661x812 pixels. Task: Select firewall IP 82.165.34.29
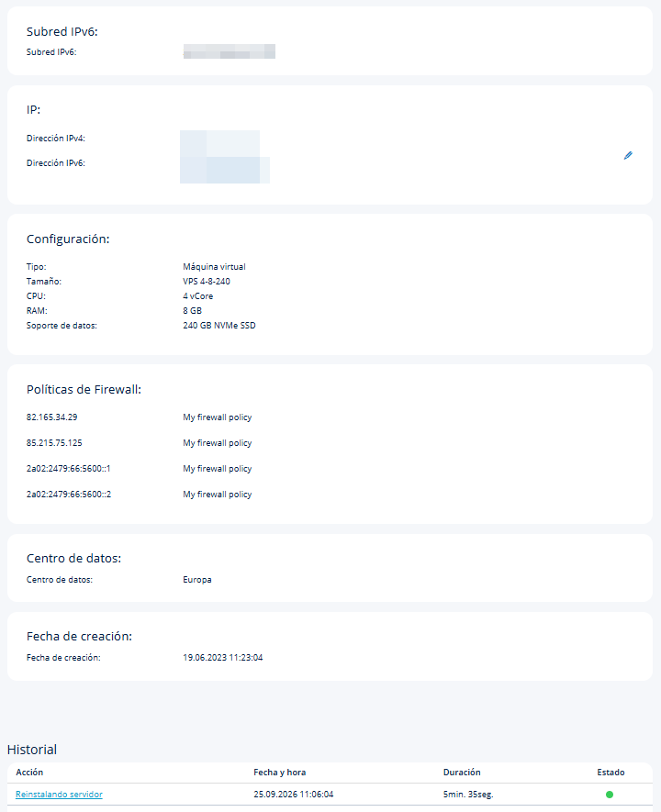coord(51,417)
